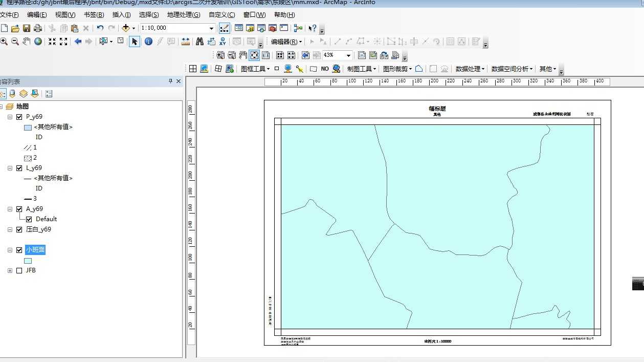Open a map file with folder icon
Image resolution: width=644 pixels, height=362 pixels.
(15, 28)
